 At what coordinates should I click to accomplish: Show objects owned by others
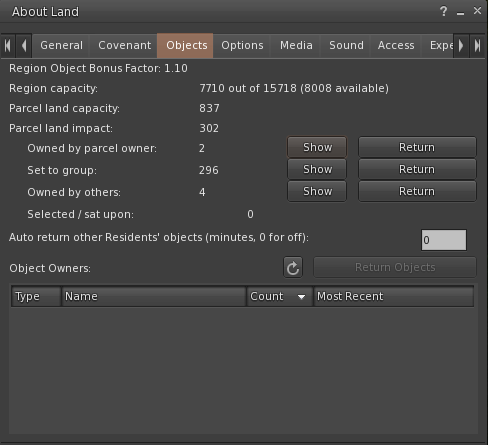click(317, 191)
